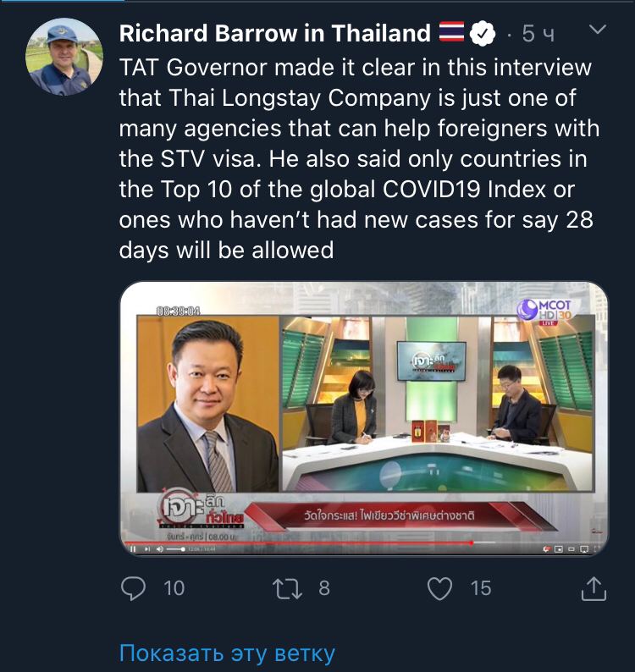
Task: Click the verified badge checkmark
Action: [x=483, y=33]
